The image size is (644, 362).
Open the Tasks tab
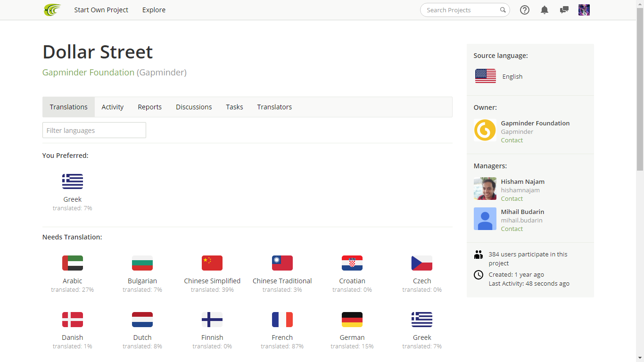234,107
